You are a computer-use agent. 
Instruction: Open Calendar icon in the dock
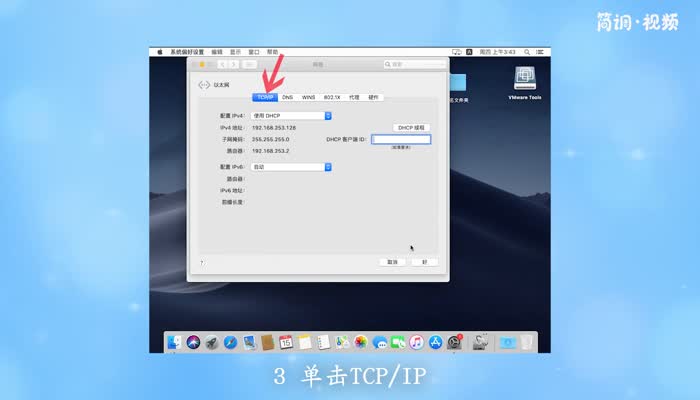[x=286, y=342]
